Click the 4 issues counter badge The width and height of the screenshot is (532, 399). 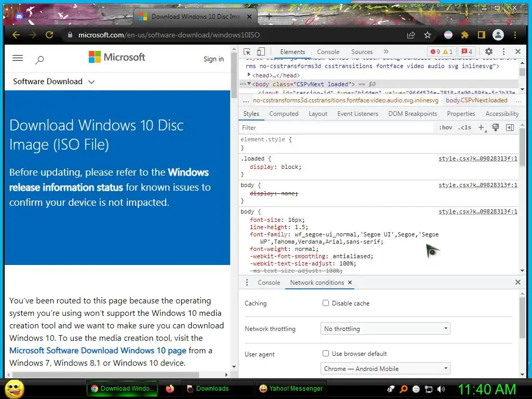(x=467, y=51)
